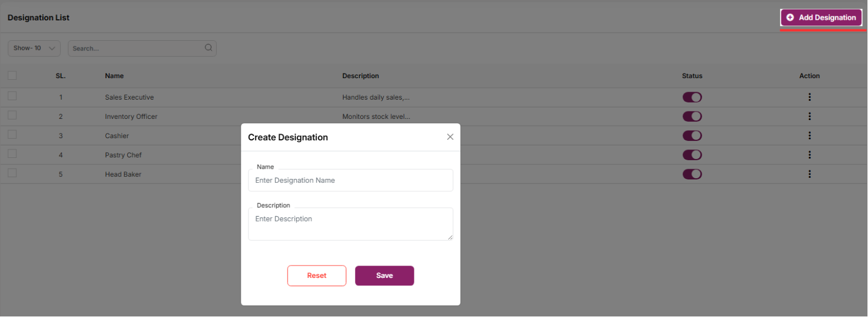Open action menu for Pastry Chef
This screenshot has width=868, height=317.
pyautogui.click(x=809, y=155)
